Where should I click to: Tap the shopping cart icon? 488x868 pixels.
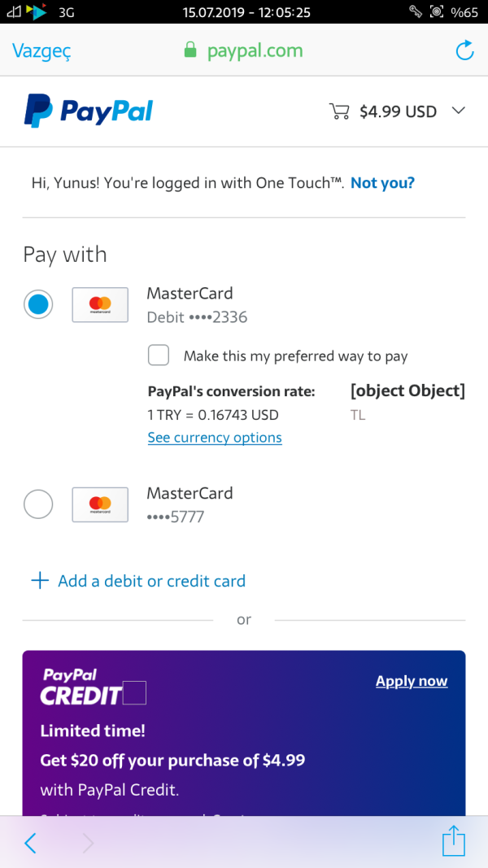tap(338, 111)
